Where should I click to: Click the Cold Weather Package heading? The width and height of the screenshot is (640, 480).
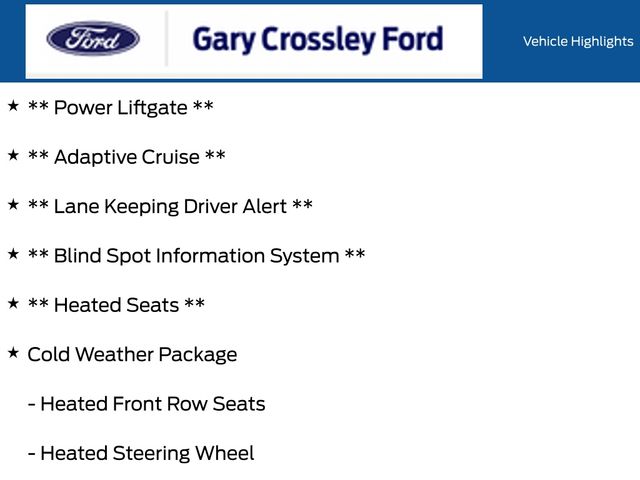point(132,354)
